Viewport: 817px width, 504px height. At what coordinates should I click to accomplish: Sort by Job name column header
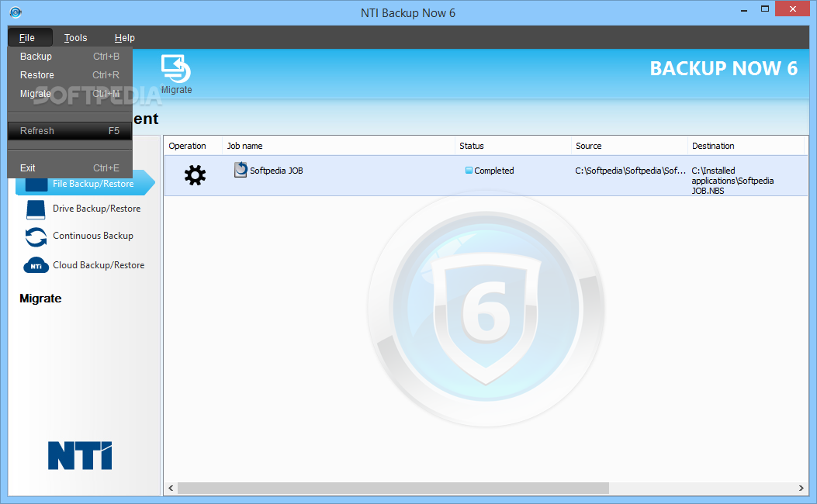(x=339, y=146)
